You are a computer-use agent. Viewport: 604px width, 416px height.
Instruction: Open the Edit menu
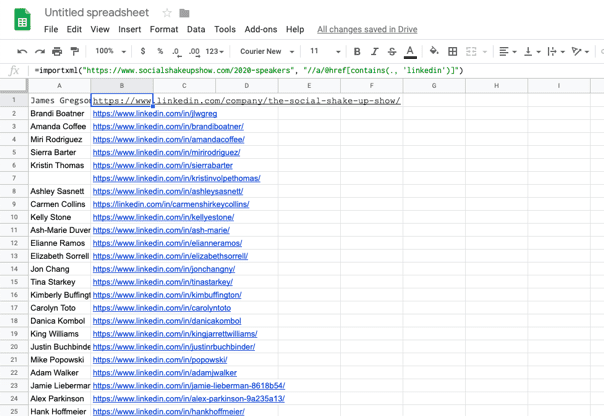(x=74, y=29)
